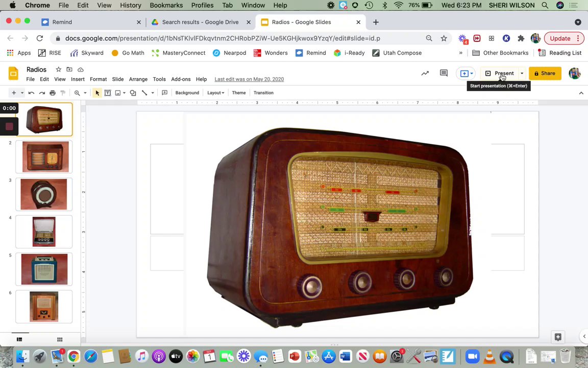Click the Transition button

pos(263,93)
